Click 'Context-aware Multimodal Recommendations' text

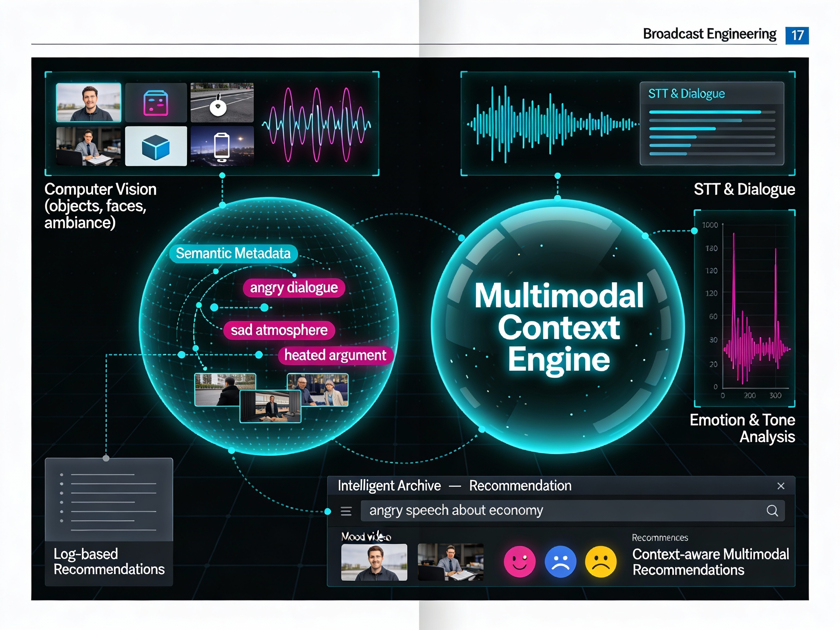pyautogui.click(x=711, y=562)
